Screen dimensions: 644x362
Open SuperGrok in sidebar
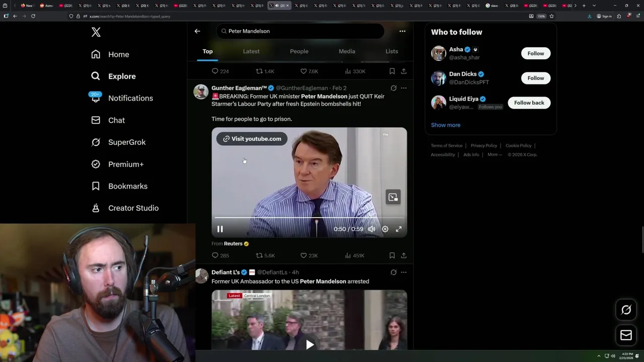(118, 142)
